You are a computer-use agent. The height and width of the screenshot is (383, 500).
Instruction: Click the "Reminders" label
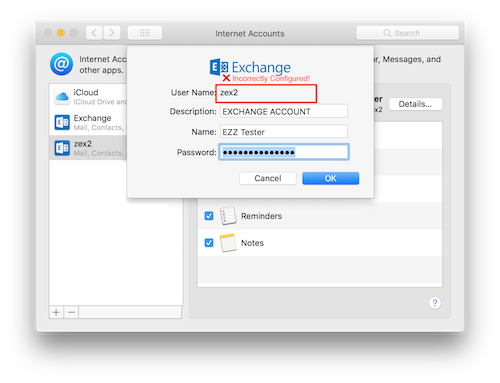coord(261,216)
